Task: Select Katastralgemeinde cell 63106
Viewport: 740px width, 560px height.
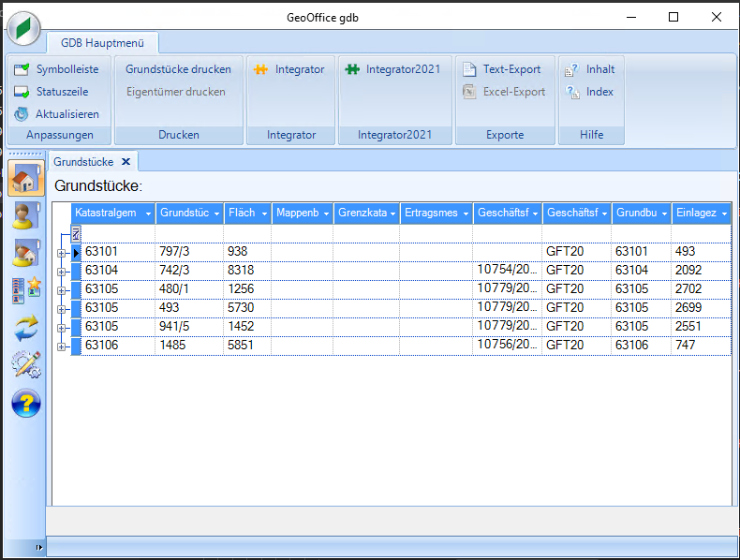Action: [x=118, y=346]
